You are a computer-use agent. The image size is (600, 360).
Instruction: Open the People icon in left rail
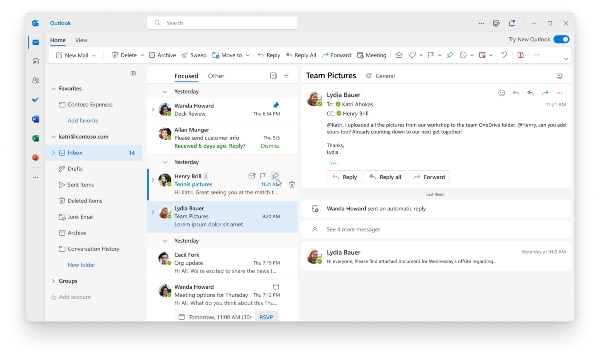coord(36,80)
